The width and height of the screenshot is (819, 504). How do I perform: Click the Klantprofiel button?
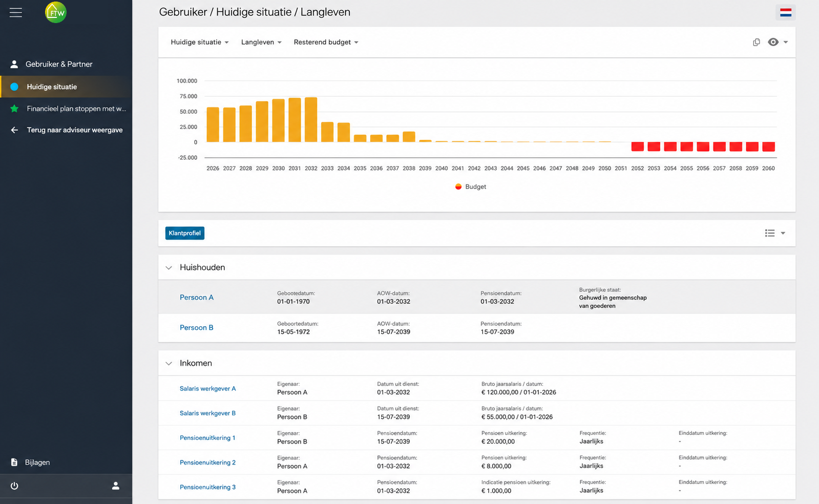[185, 233]
